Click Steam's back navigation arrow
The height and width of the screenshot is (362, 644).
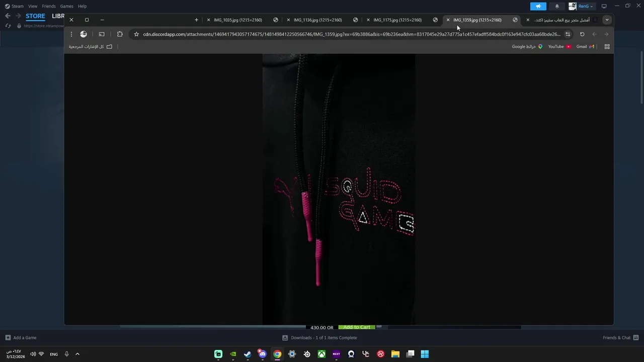point(8,16)
